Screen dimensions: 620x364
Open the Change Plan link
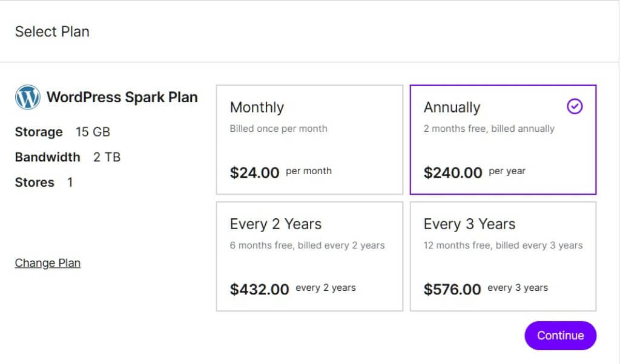tap(48, 263)
